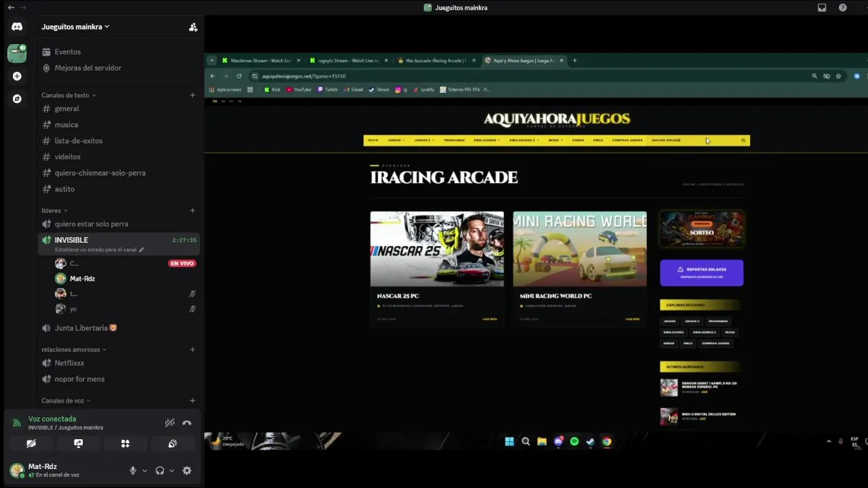Add a server with the plus icon
Image resolution: width=868 pixels, height=488 pixels.
click(17, 77)
